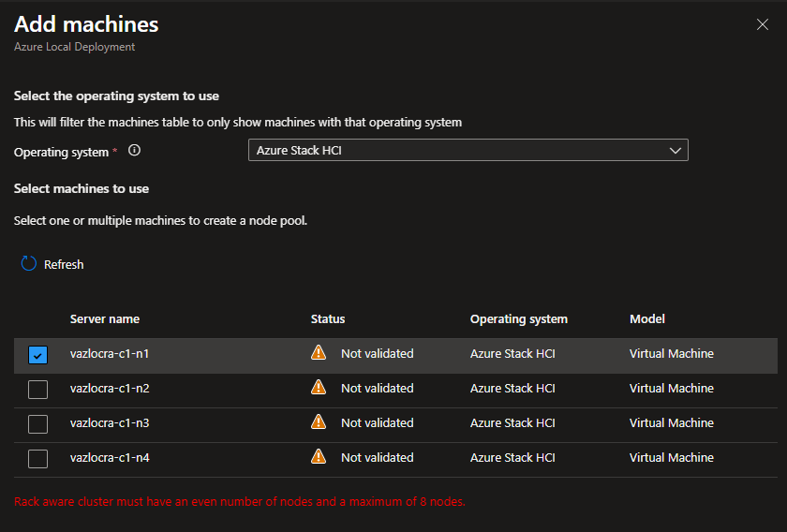This screenshot has height=532, width=787.
Task: Close the Add machines panel
Action: click(x=762, y=25)
